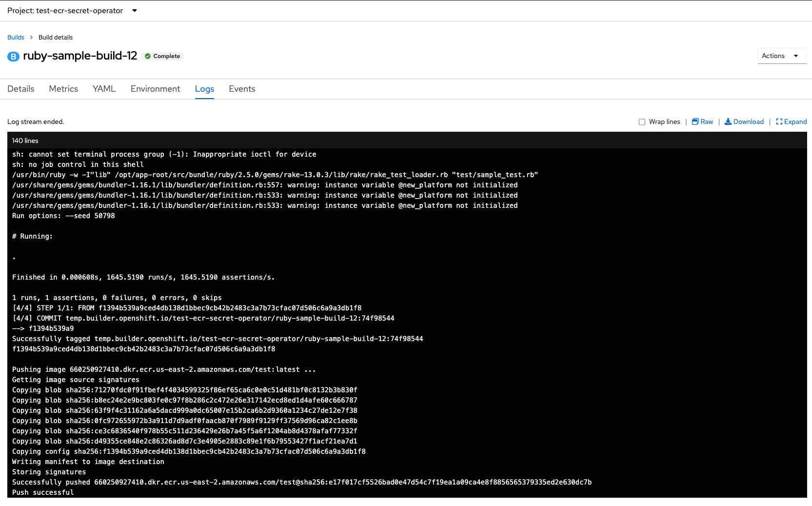Click the ruby-sample-build-12 page title
812x506 pixels.
click(80, 56)
